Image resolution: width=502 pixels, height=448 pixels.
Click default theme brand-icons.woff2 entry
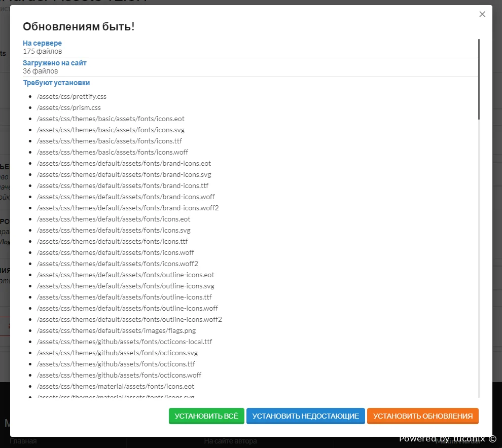click(x=128, y=208)
